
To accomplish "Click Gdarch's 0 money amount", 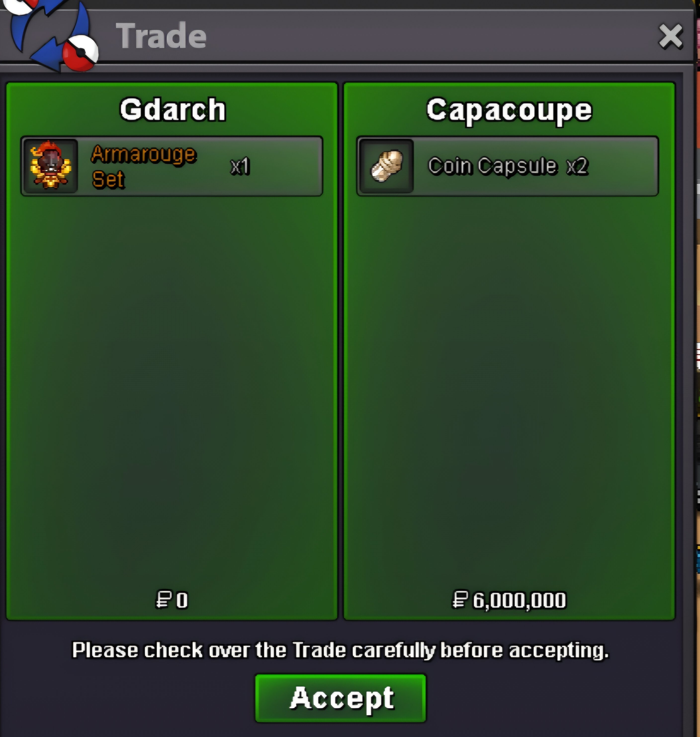I will tap(182, 600).
